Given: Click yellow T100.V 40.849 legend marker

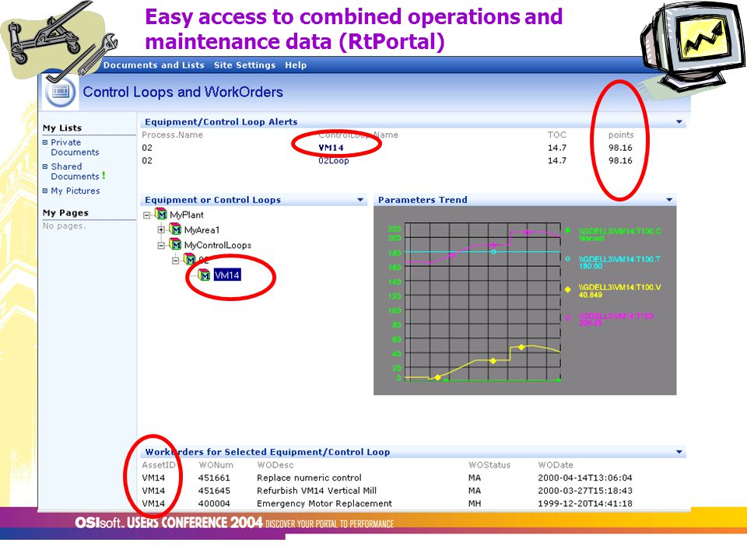Looking at the screenshot, I should [x=567, y=289].
